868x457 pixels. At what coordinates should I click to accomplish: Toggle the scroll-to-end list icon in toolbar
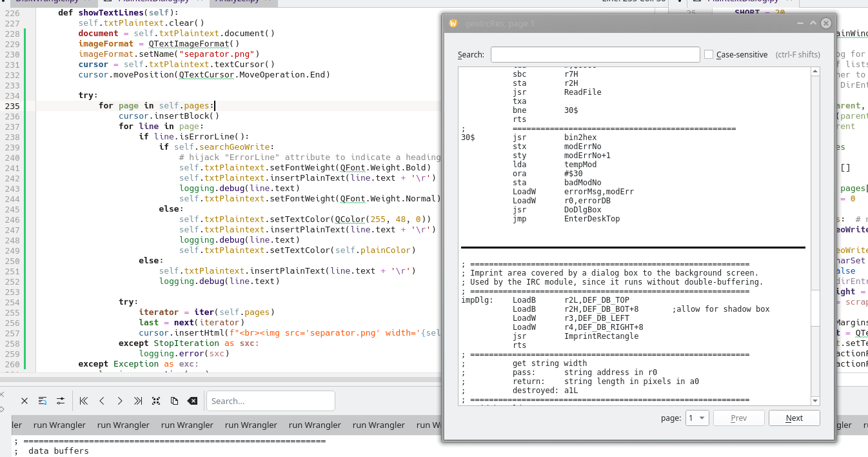(x=43, y=401)
